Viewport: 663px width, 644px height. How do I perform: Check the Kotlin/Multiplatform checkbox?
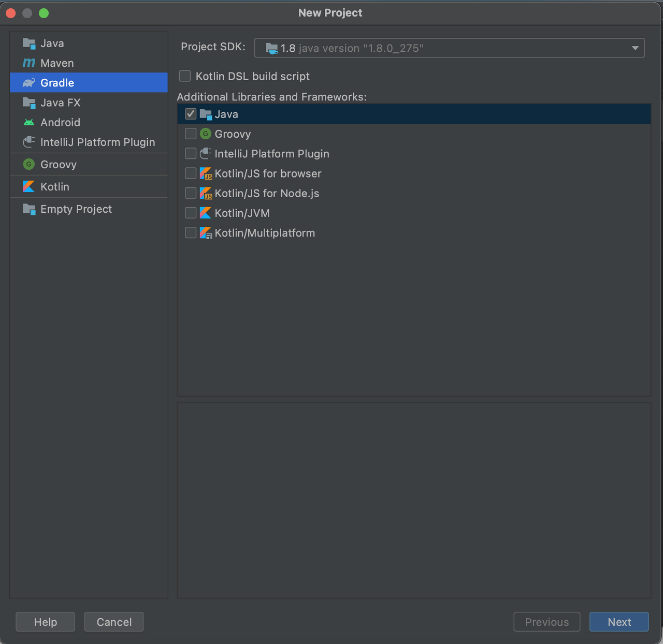coord(191,232)
